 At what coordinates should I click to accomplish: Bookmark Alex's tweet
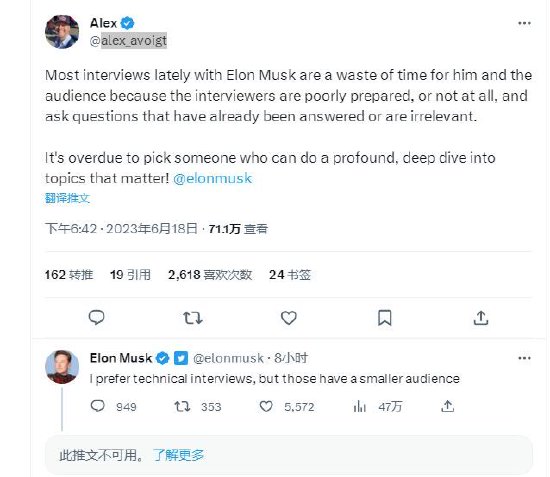tap(384, 318)
